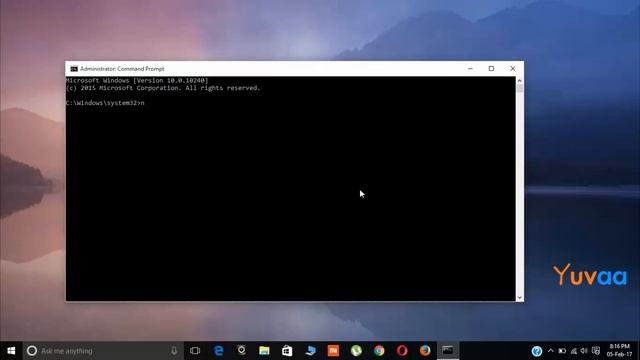The height and width of the screenshot is (360, 640).
Task: Maximize the Command Prompt window
Action: 491,69
